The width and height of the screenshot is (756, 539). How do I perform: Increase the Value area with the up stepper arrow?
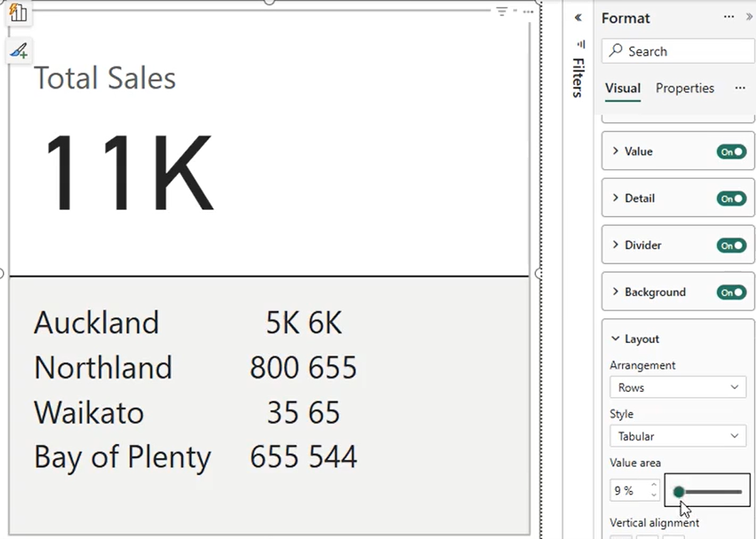pos(654,485)
